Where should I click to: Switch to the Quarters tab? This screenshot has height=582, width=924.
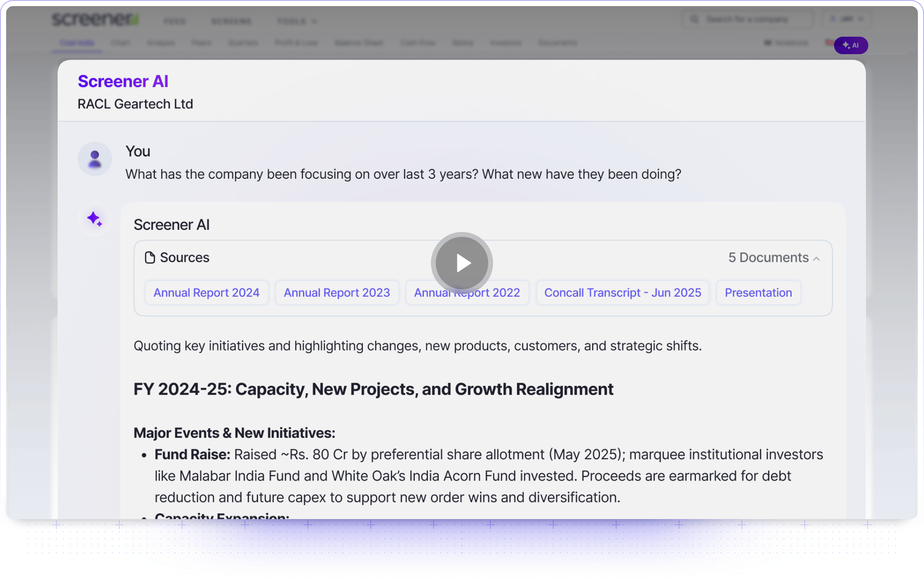click(x=243, y=43)
